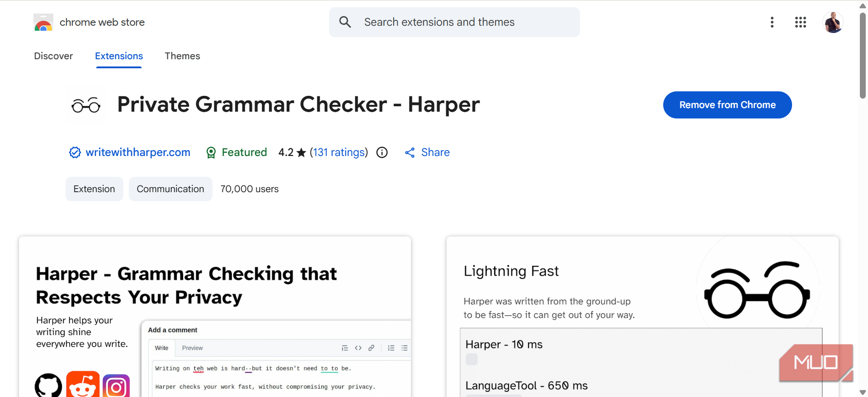Click the 'LanguageTool - 650 ms' benchmark text
The image size is (868, 397).
[x=527, y=386]
